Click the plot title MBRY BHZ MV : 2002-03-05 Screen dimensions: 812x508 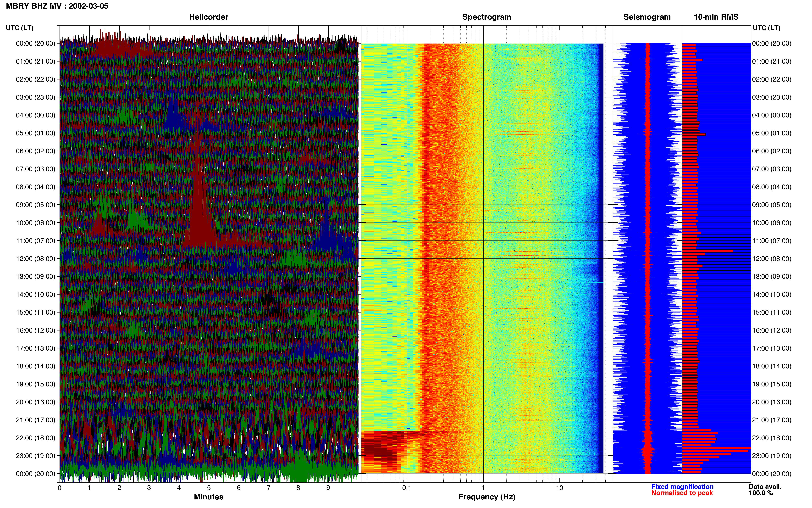click(x=57, y=6)
